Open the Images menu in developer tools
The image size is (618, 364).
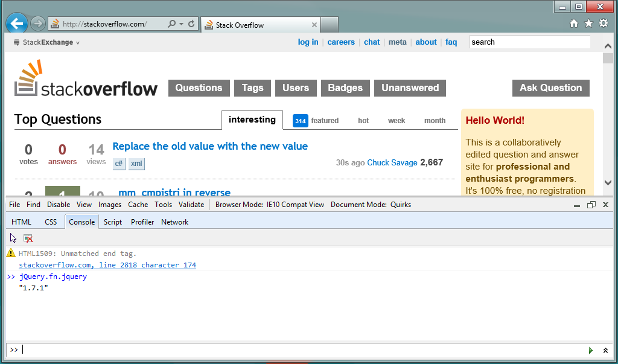[x=110, y=204]
